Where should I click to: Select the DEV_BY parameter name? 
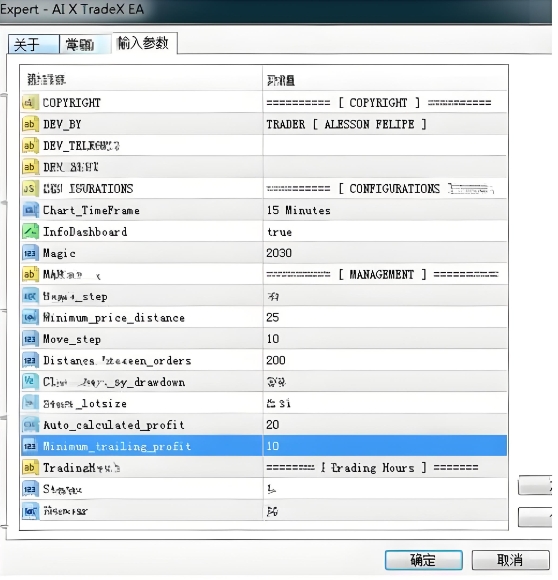click(x=62, y=124)
